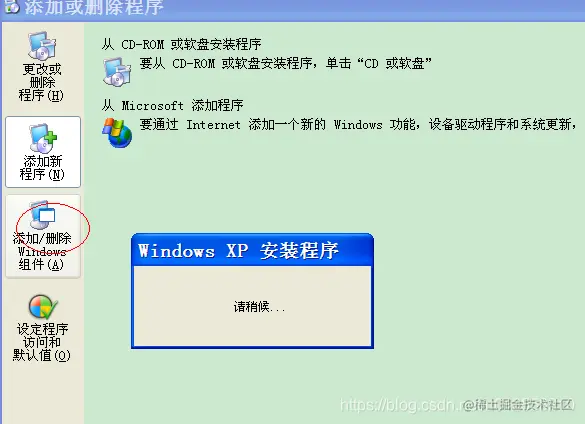Select the 添加新程序(N) sidebar label

(x=42, y=168)
